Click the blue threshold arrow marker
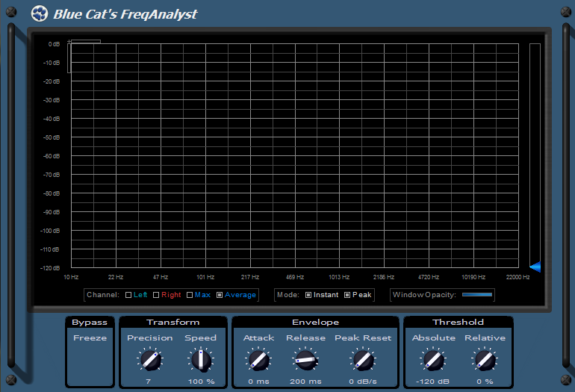Screen dimensions: 575x392 (x=535, y=267)
